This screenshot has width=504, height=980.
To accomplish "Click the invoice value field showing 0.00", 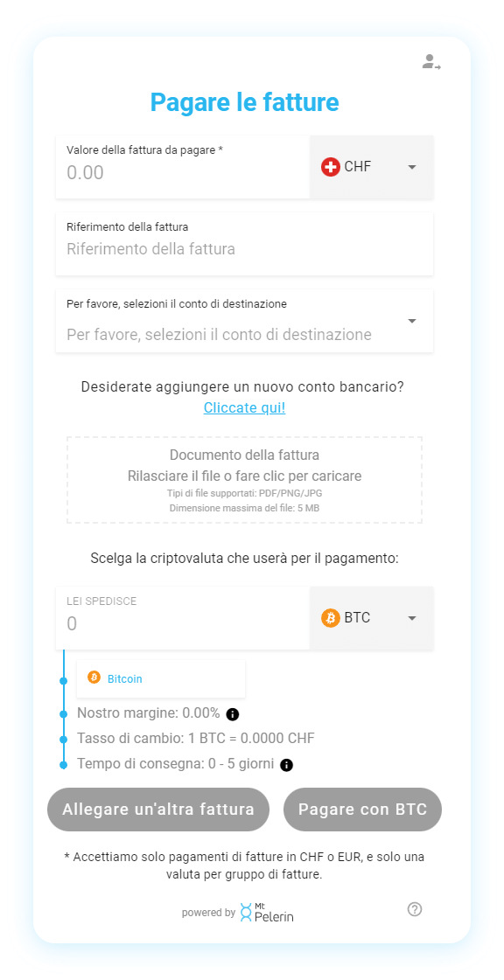I will [x=175, y=172].
